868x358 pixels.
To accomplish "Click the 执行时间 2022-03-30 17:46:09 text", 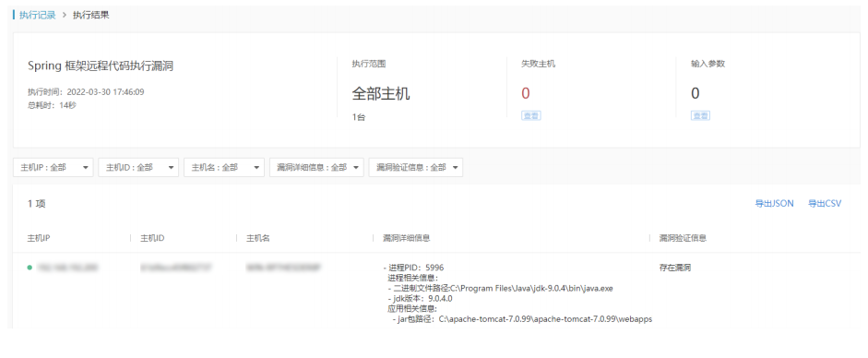I will coord(86,92).
